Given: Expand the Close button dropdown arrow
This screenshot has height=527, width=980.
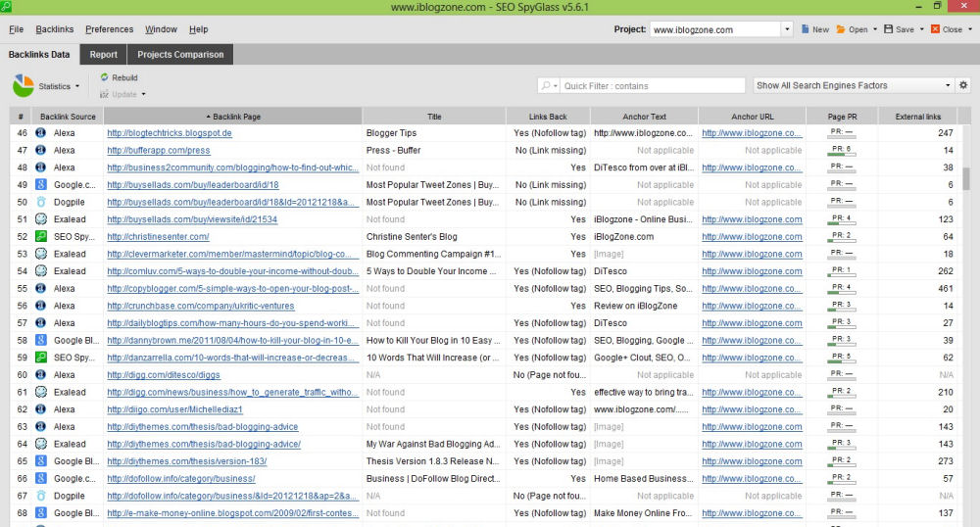Looking at the screenshot, I should tap(970, 29).
